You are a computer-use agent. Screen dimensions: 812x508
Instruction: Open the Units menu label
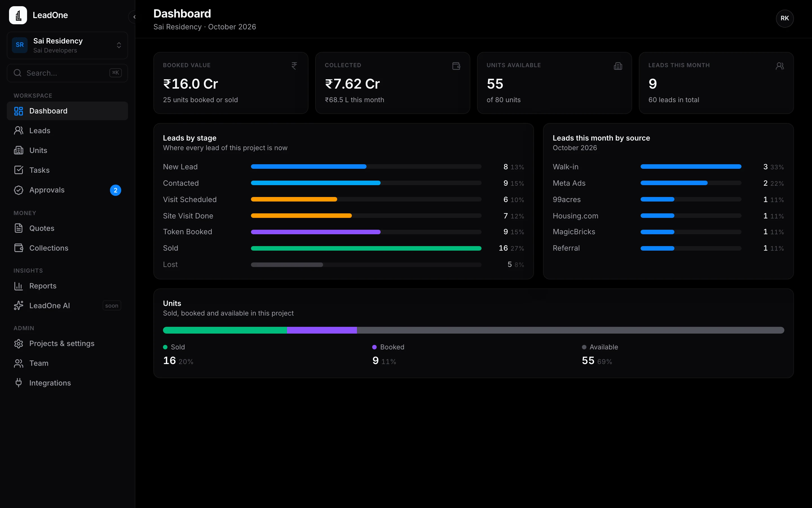[x=38, y=150]
